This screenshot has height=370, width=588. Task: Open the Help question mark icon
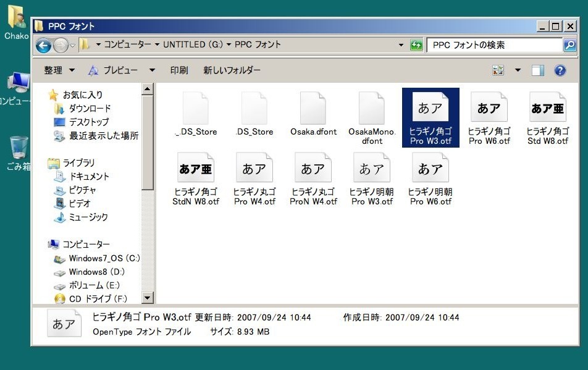coord(560,70)
